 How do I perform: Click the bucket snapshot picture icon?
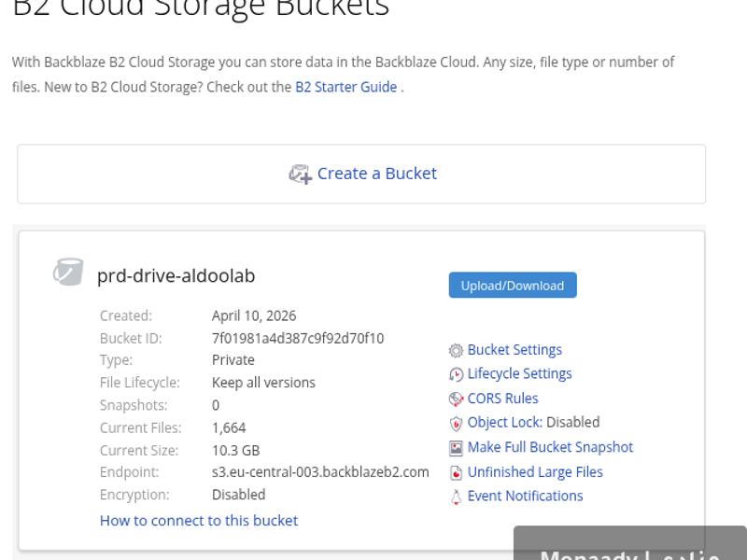(456, 448)
